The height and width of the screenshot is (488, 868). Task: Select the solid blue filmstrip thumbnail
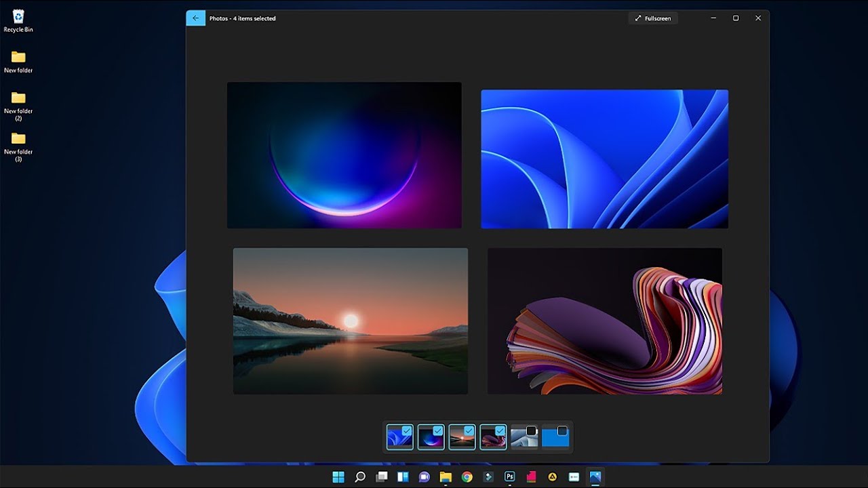click(x=555, y=437)
